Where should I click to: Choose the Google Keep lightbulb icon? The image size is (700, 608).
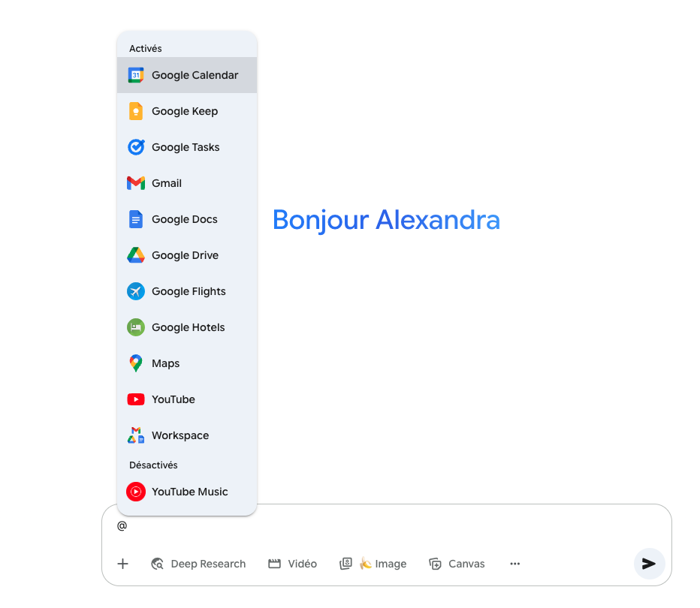coord(136,111)
